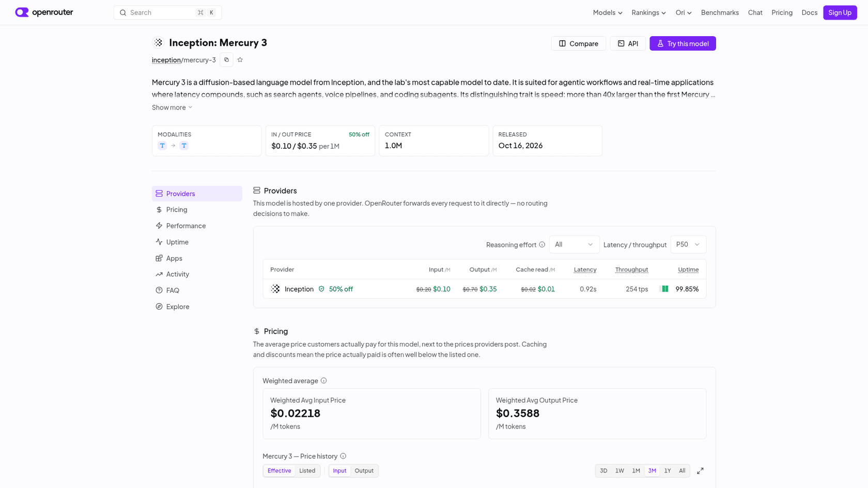The width and height of the screenshot is (868, 488).
Task: Click the Inception logo beside the model title
Action: pyautogui.click(x=158, y=43)
